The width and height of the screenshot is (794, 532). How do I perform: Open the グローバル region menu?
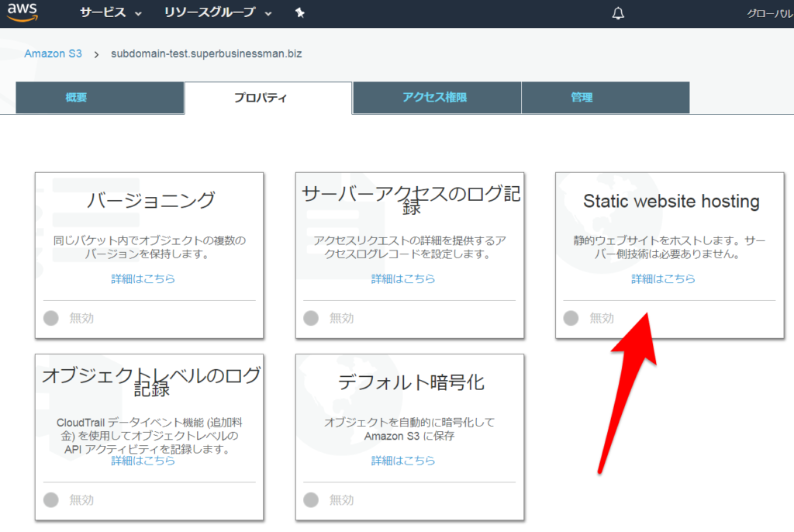coord(770,14)
